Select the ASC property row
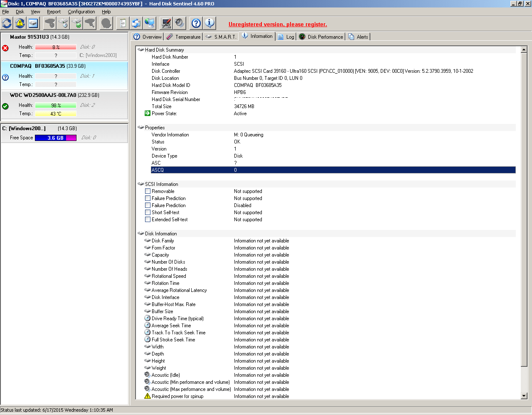Image resolution: width=532 pixels, height=415 pixels. tap(333, 163)
